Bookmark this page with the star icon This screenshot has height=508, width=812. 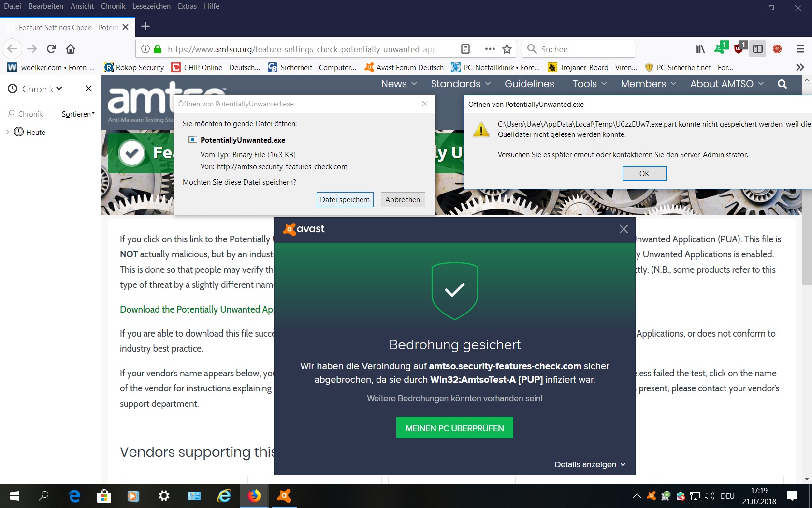pyautogui.click(x=507, y=49)
